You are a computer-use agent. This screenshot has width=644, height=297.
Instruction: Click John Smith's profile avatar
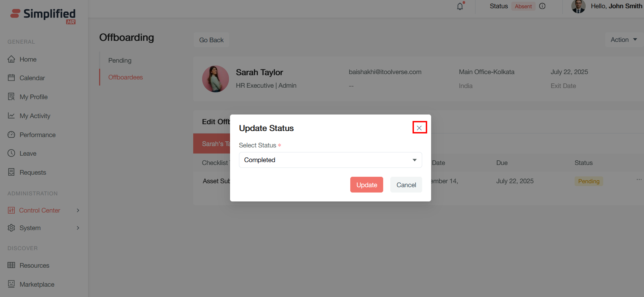coord(579,6)
